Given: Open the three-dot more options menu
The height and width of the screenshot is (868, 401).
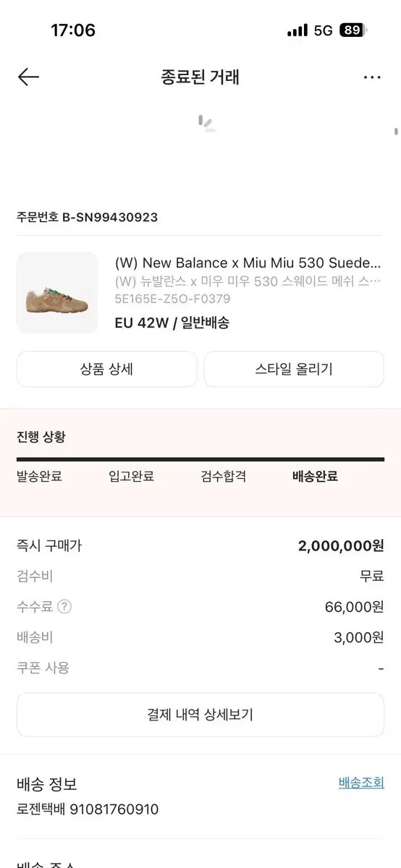Looking at the screenshot, I should [372, 77].
